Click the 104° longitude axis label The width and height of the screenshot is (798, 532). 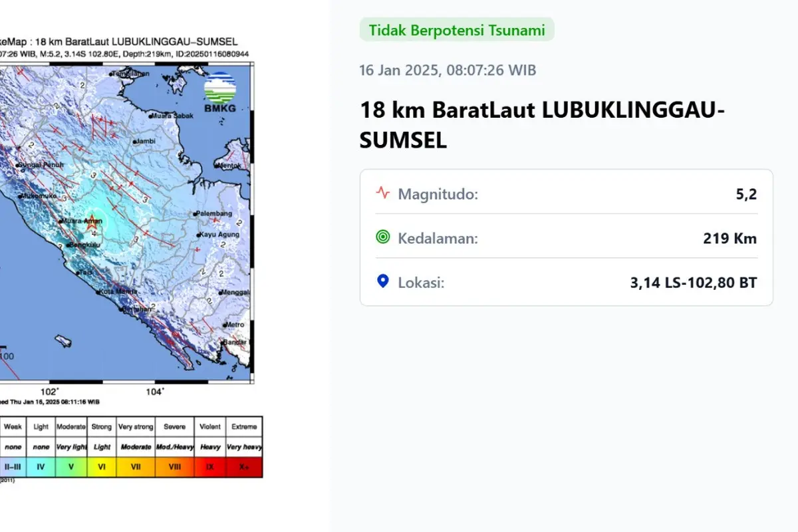click(x=155, y=392)
